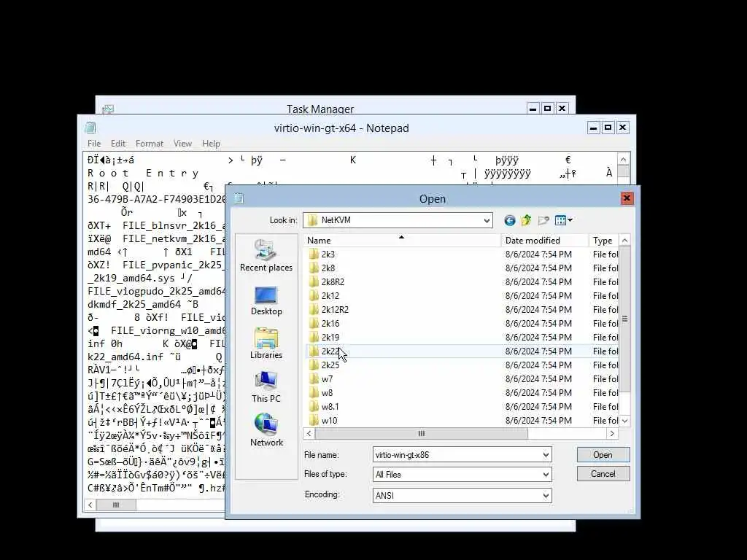The image size is (747, 560).
Task: Click the file list horizontal scrollbar thumb
Action: coord(421,433)
